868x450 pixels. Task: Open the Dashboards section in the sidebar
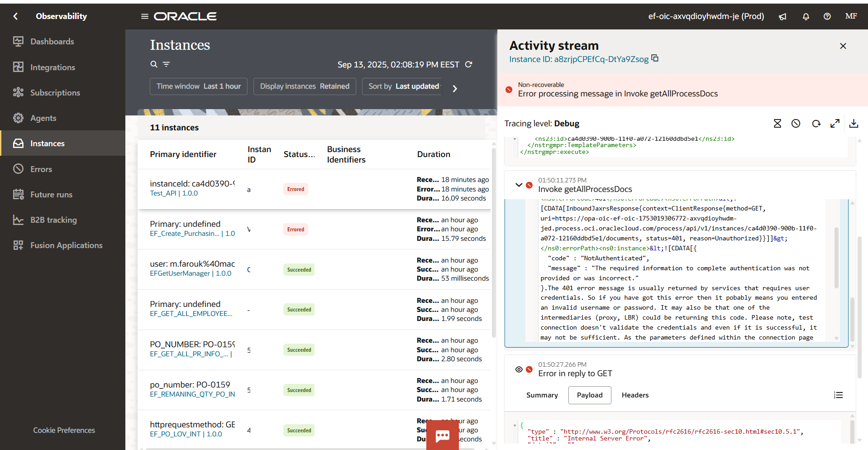coord(52,41)
